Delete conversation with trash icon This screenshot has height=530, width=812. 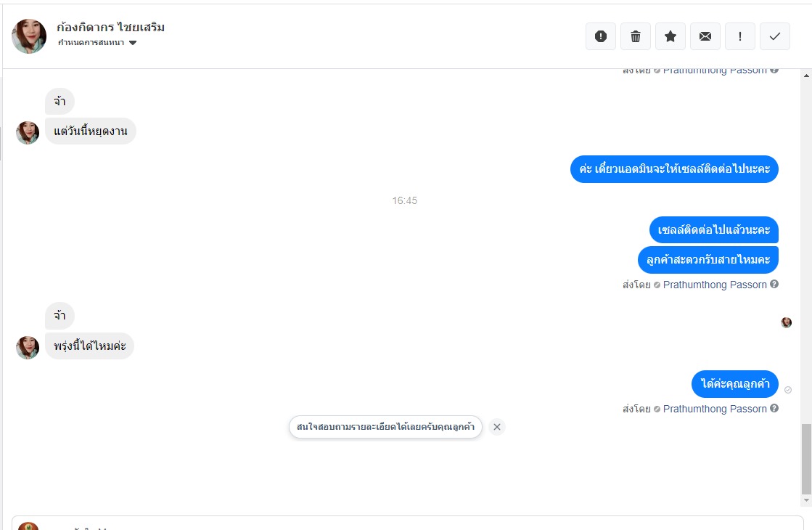click(x=636, y=36)
